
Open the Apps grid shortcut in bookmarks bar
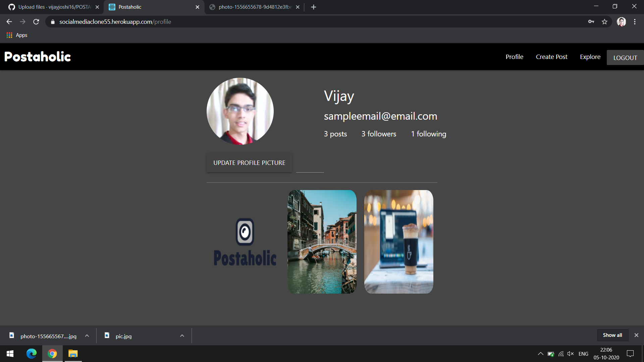point(17,35)
